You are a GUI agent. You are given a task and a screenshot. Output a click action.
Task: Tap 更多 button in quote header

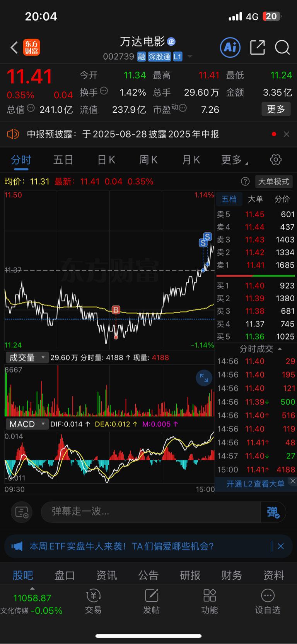pyautogui.click(x=276, y=109)
